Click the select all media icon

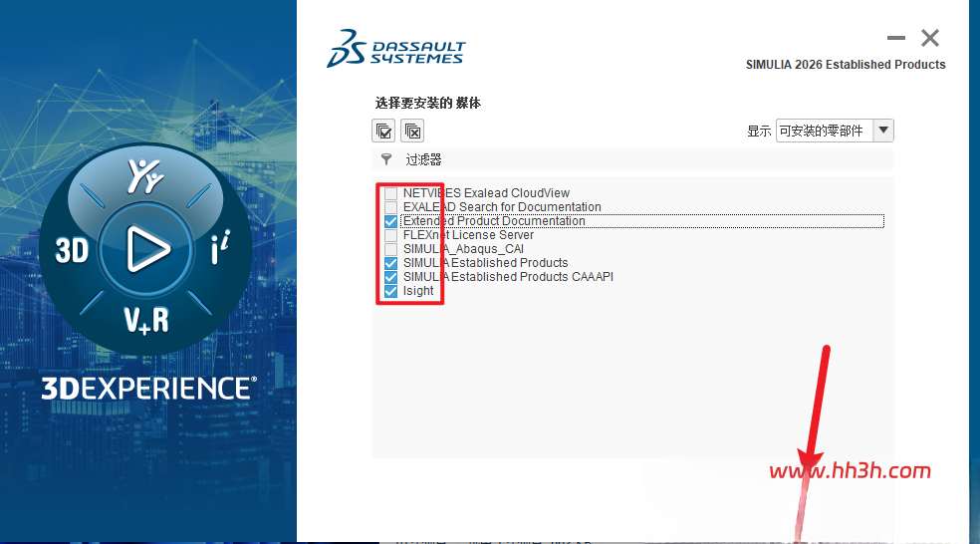383,132
